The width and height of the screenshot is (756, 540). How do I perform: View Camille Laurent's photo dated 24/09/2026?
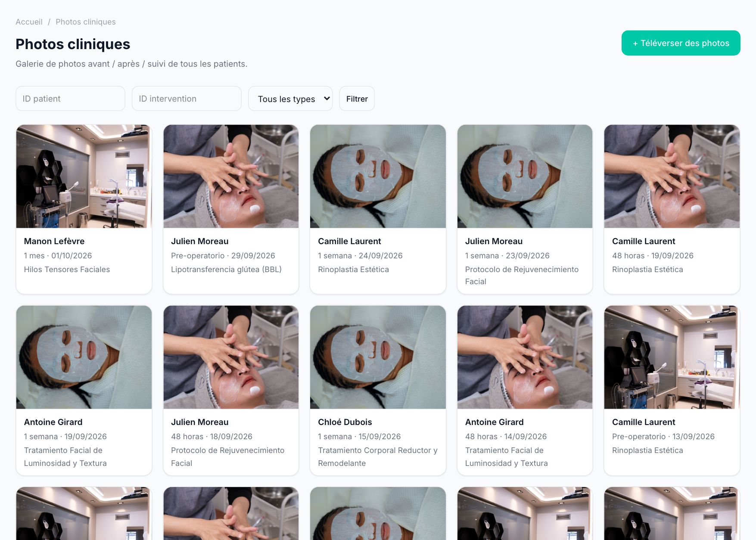378,177
